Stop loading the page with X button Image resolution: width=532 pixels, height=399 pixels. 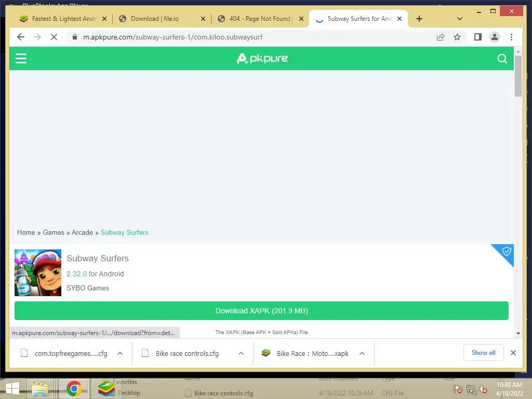coord(54,37)
